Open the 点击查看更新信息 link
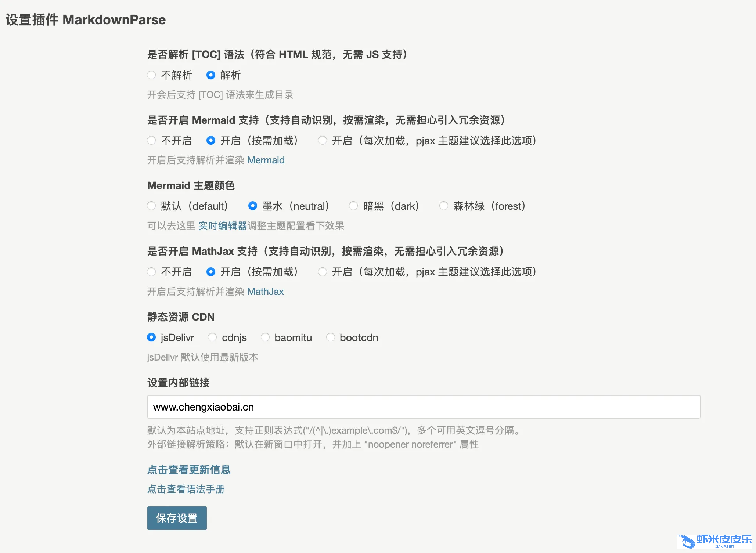Image resolution: width=756 pixels, height=553 pixels. pos(189,470)
